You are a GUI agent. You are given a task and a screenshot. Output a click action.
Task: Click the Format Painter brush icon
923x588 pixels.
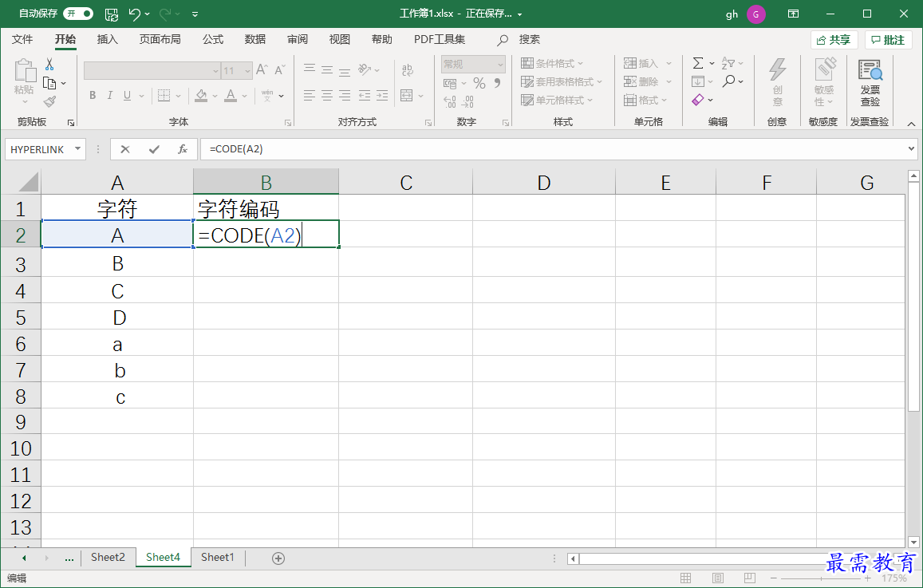tap(50, 102)
